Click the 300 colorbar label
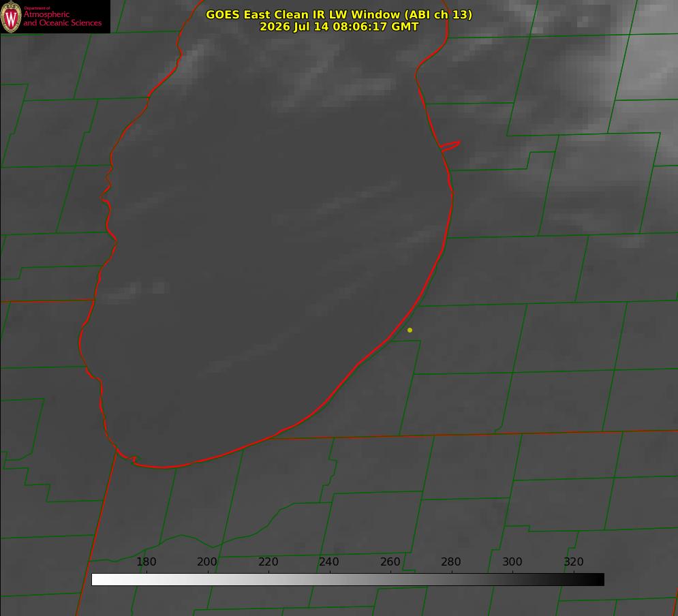The width and height of the screenshot is (678, 616). [x=512, y=561]
